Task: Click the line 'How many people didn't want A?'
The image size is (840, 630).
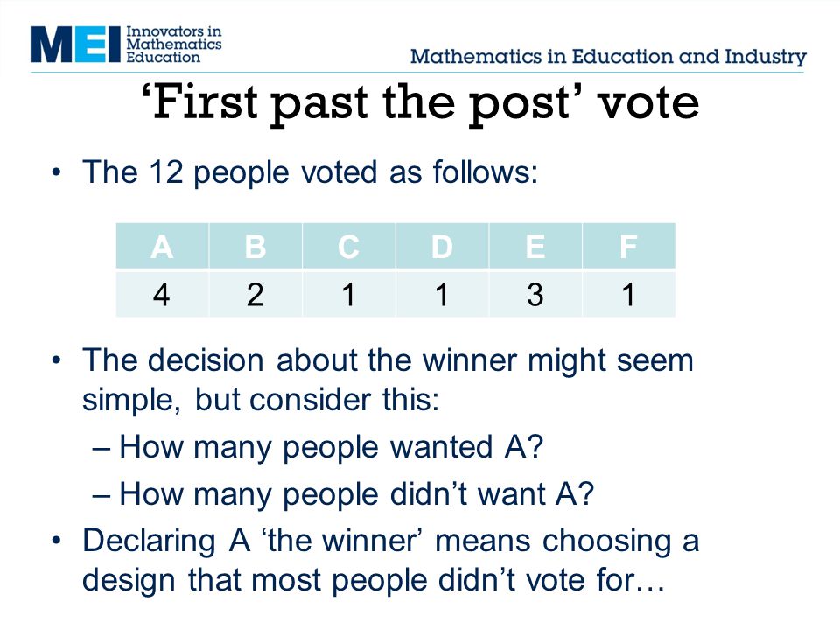Action: (356, 493)
